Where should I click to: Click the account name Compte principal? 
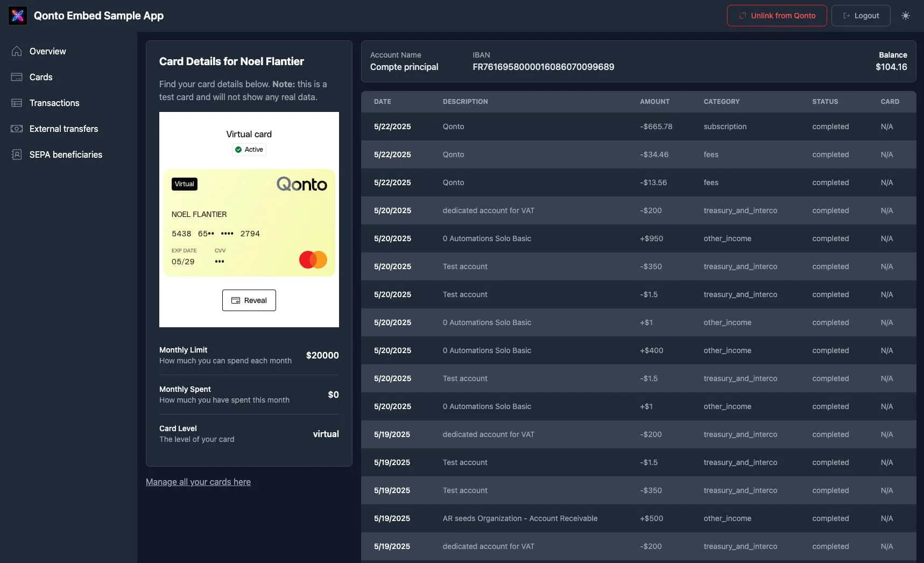(x=404, y=67)
